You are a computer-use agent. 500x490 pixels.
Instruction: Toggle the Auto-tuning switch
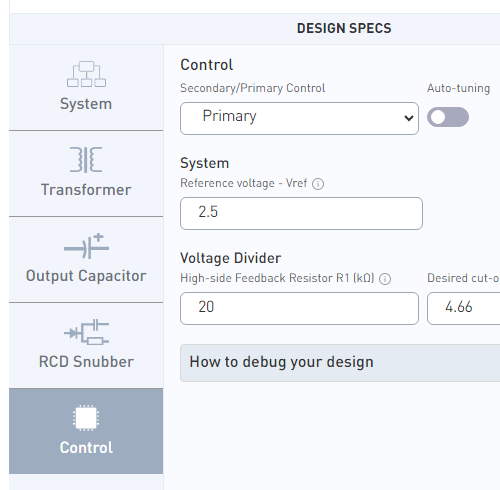(x=448, y=117)
